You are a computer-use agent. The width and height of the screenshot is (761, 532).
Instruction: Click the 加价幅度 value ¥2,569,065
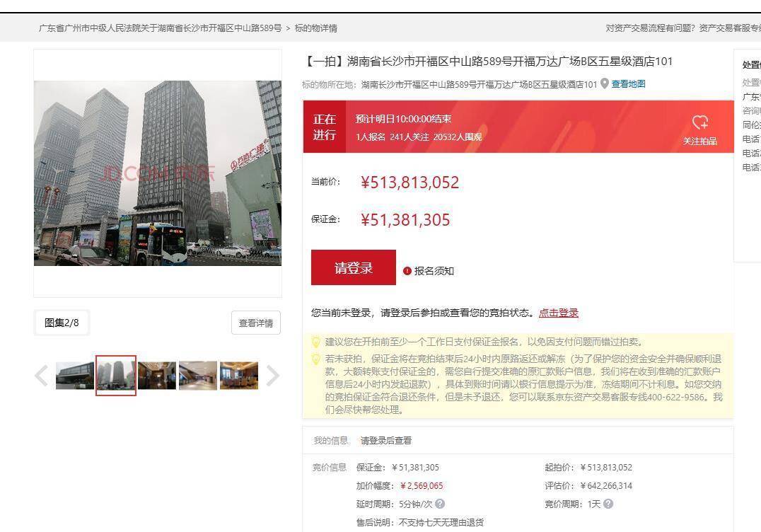(422, 486)
